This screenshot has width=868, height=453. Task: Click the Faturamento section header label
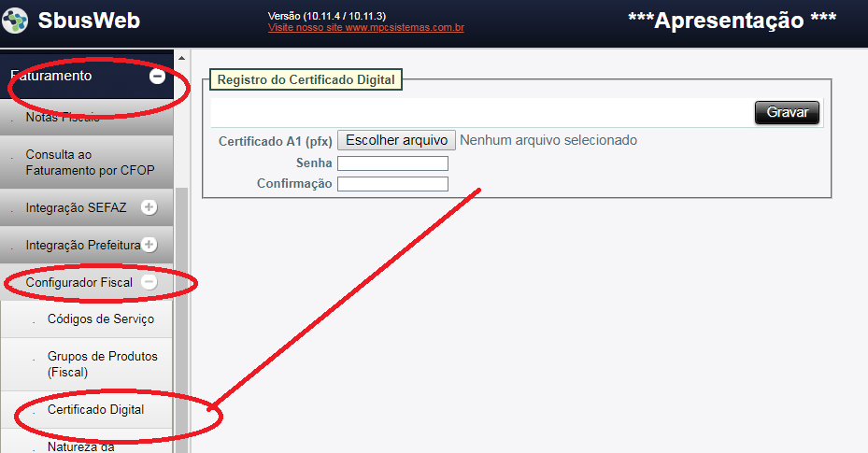tap(50, 76)
